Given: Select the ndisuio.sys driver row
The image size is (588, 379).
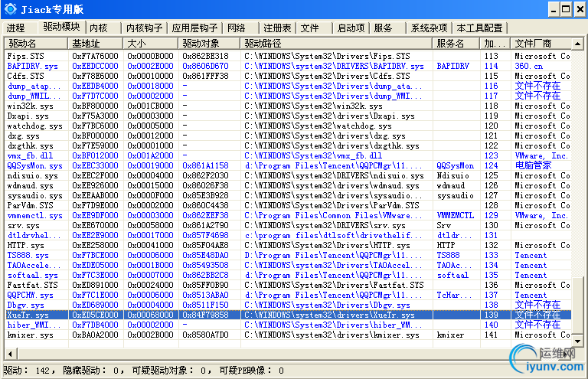Looking at the screenshot, I should pos(288,175).
